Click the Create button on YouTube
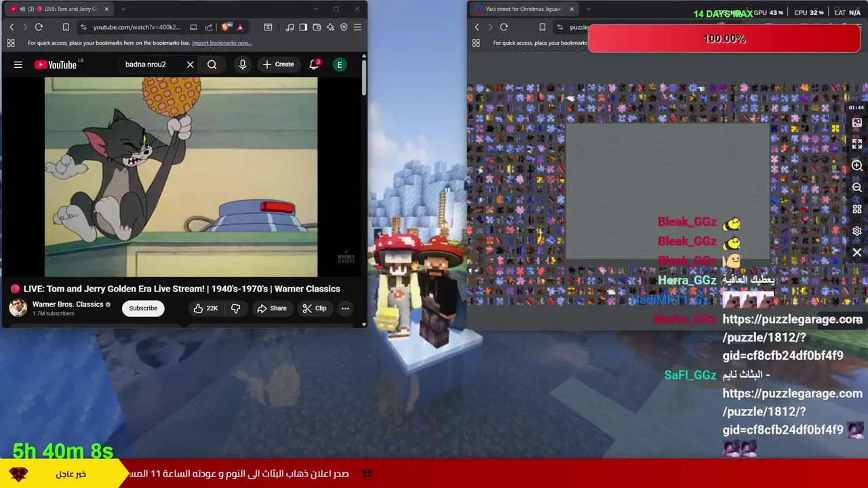This screenshot has height=488, width=868. coord(279,64)
